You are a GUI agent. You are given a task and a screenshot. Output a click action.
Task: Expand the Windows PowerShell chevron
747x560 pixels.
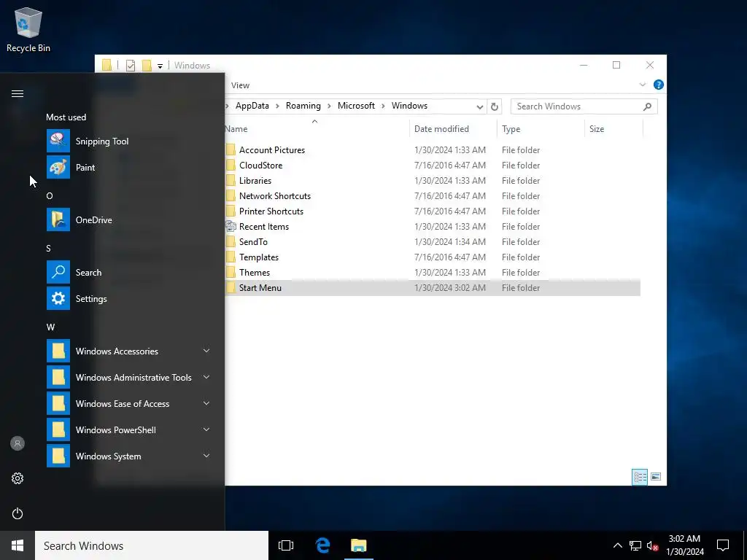pyautogui.click(x=206, y=429)
